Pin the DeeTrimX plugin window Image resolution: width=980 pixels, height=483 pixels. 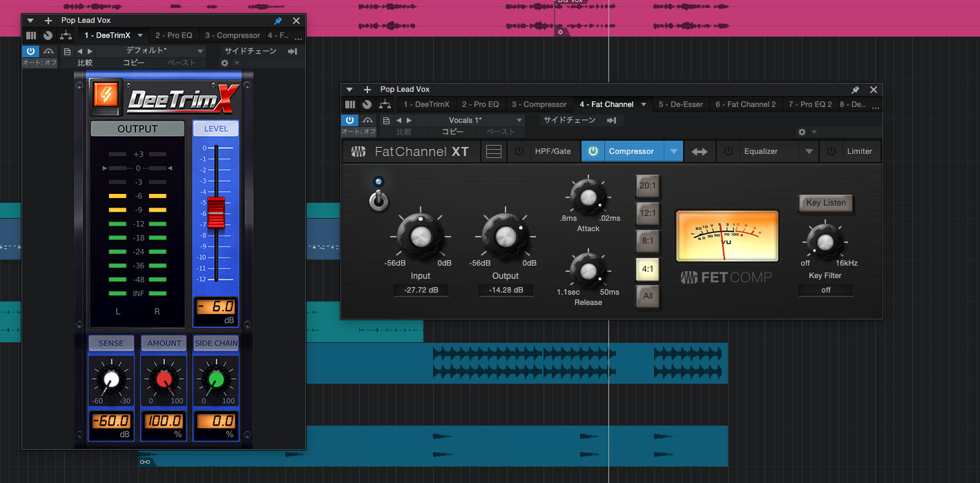click(x=278, y=21)
